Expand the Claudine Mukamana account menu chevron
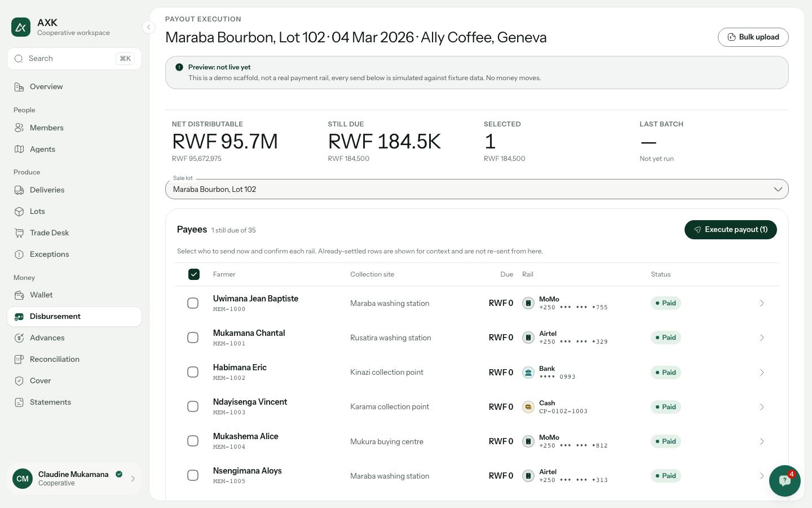This screenshot has width=812, height=508. [x=133, y=479]
